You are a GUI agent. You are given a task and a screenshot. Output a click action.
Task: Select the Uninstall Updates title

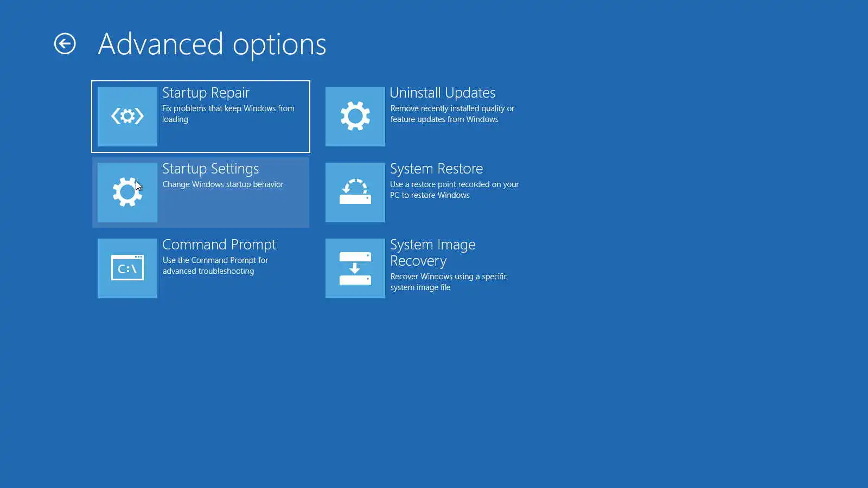point(443,93)
